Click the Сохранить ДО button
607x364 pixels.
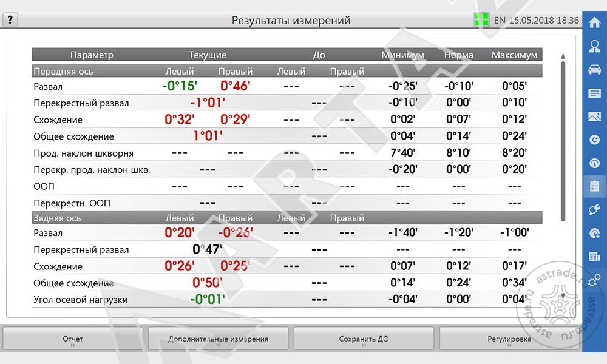(364, 339)
